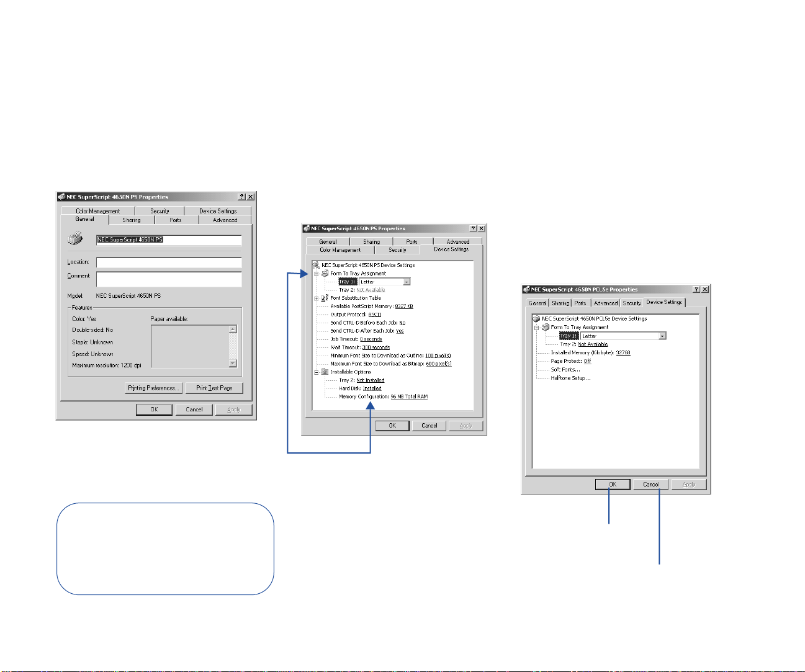Select Tray 1 in the PCL5e Device Settings tree
This screenshot has height=672, width=805.
[569, 336]
